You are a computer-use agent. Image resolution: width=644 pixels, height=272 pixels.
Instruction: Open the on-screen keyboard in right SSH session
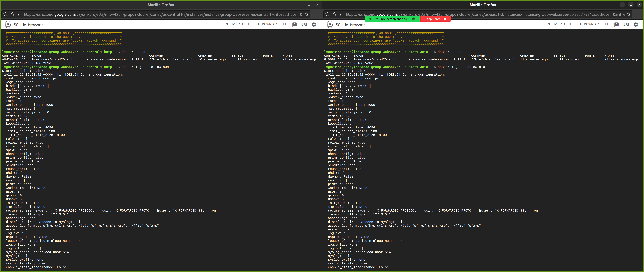[x=626, y=25]
